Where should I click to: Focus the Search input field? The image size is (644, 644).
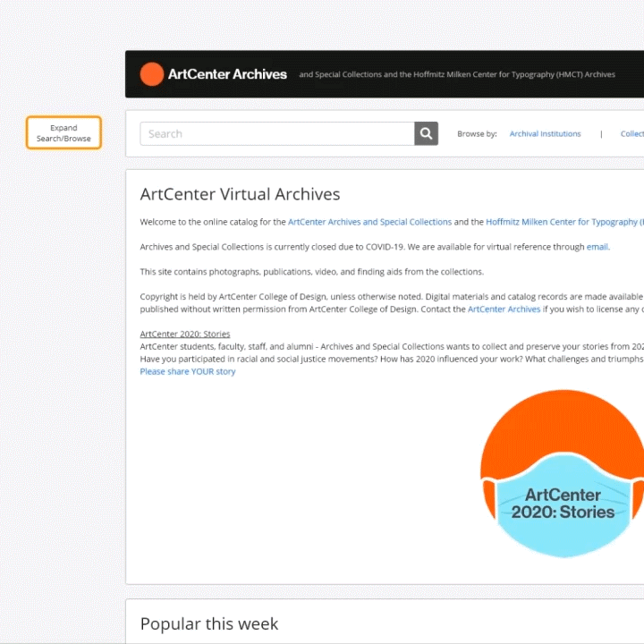pos(277,133)
